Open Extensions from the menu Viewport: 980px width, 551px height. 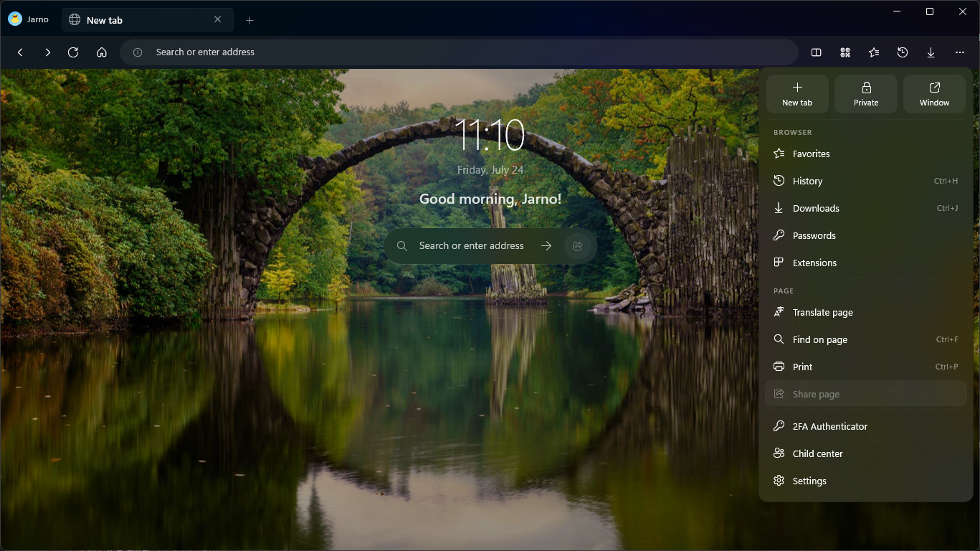pyautogui.click(x=866, y=263)
